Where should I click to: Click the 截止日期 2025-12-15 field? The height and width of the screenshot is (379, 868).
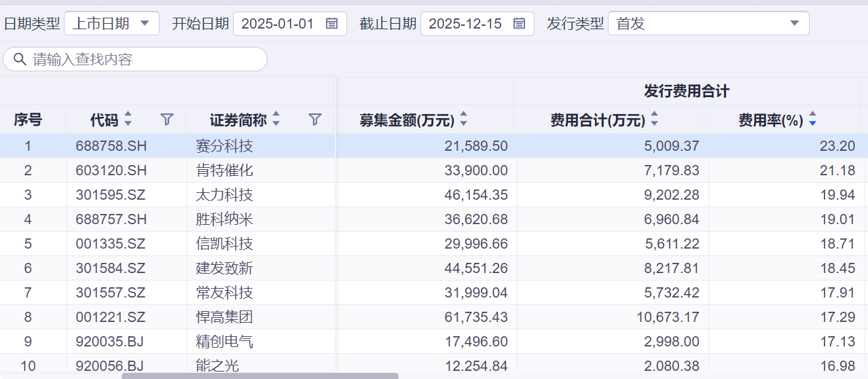tap(477, 23)
